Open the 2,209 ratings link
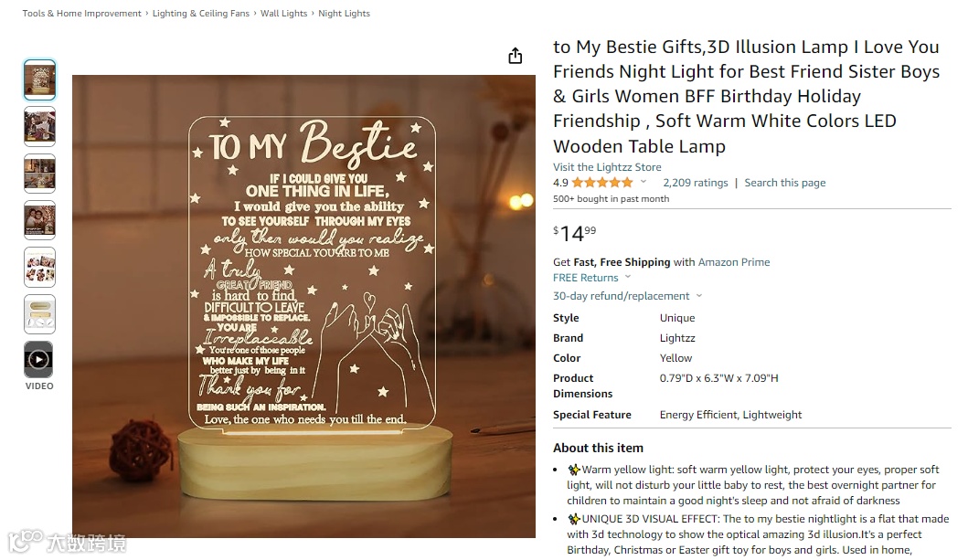This screenshot has width=968, height=560. (696, 183)
